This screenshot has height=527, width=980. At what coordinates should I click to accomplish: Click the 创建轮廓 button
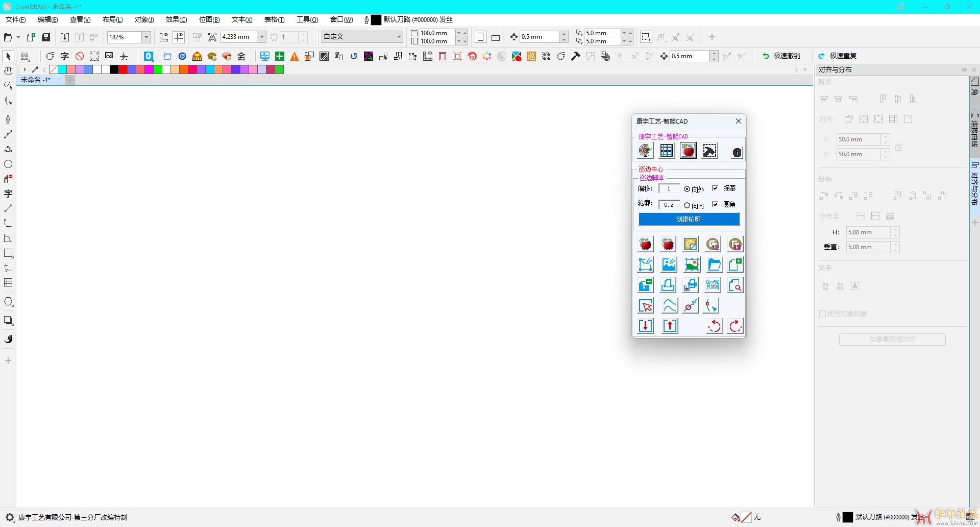point(689,219)
